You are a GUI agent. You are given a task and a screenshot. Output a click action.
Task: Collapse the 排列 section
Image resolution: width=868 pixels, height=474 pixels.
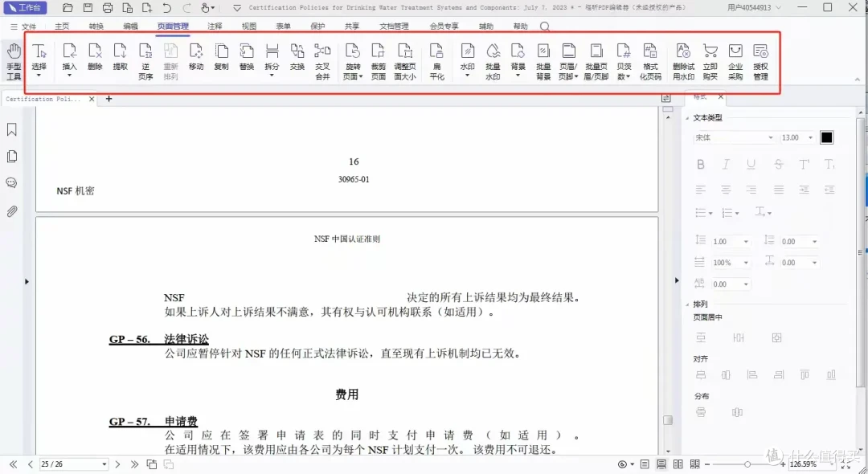pos(687,304)
